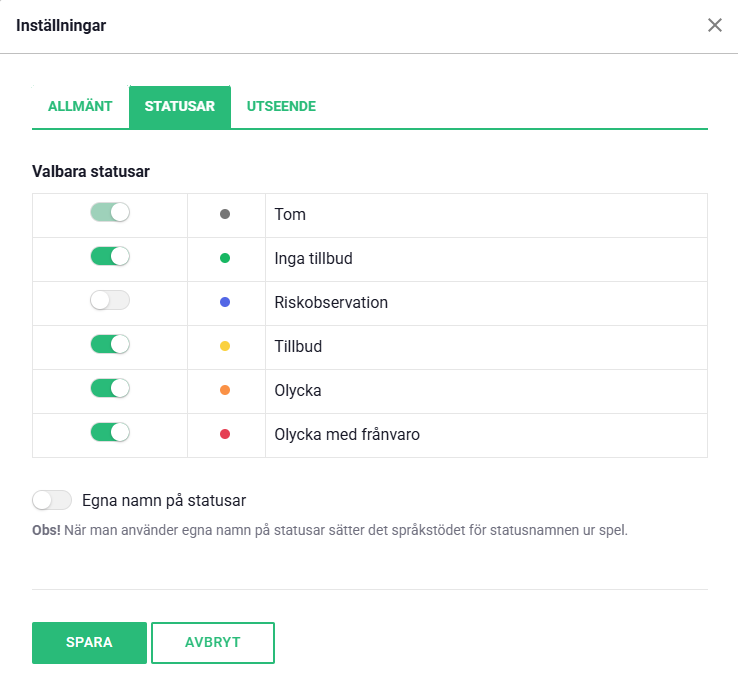Click the red Olycka med frånvaro dot
Screen dimensions: 738x694
point(225,434)
